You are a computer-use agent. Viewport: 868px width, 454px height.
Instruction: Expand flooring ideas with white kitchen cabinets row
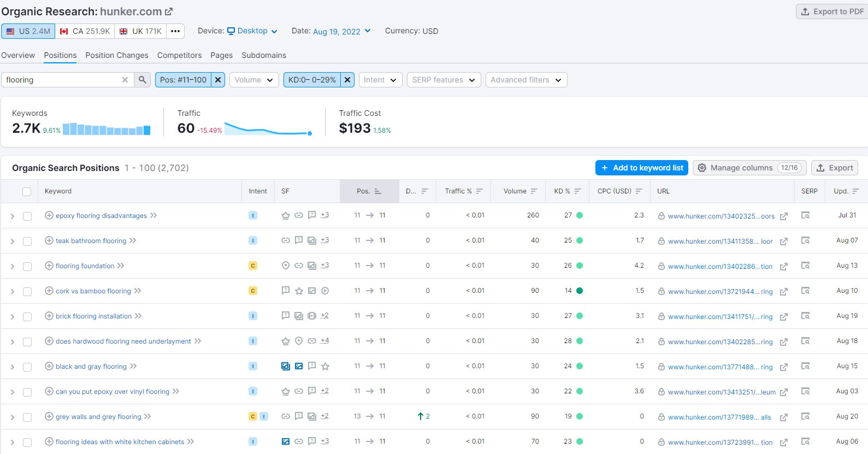pos(12,443)
